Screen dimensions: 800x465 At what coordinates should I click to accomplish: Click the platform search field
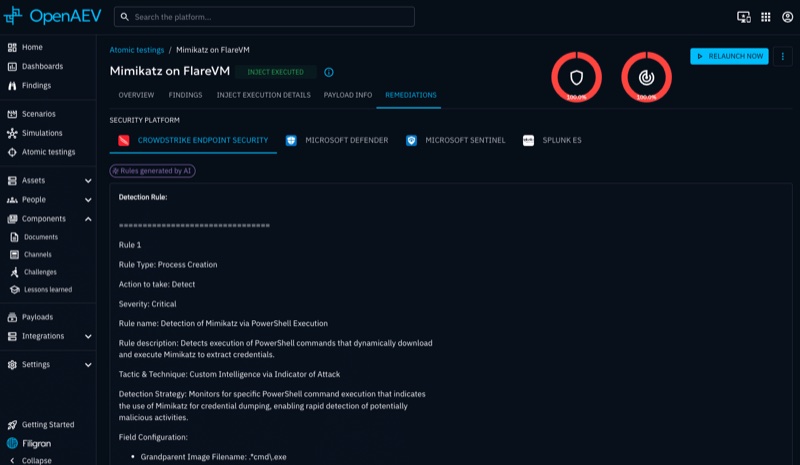coord(264,17)
